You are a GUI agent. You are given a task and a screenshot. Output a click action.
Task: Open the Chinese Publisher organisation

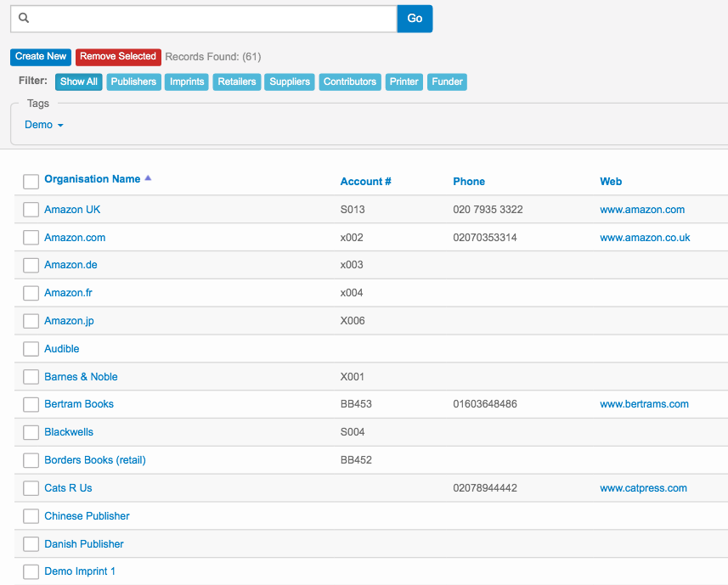(87, 516)
